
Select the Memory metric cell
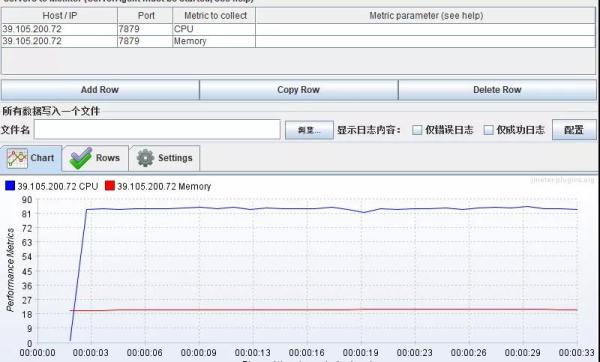coord(214,41)
